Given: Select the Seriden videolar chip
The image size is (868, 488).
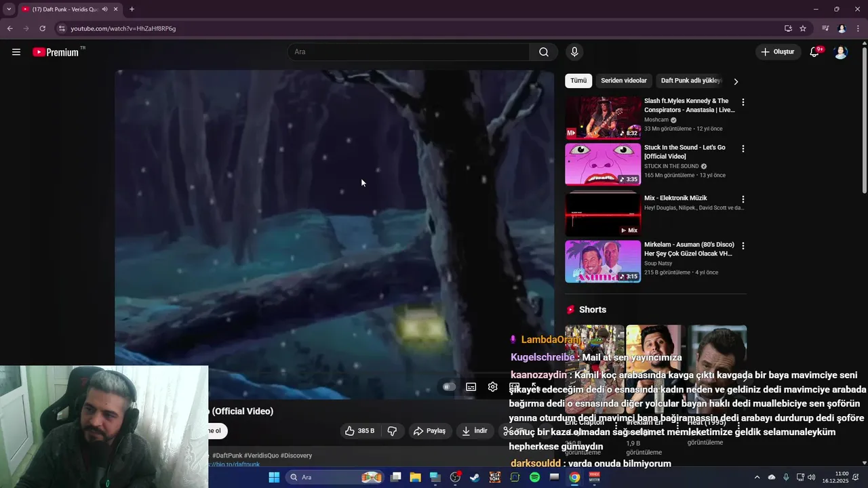Looking at the screenshot, I should point(624,81).
